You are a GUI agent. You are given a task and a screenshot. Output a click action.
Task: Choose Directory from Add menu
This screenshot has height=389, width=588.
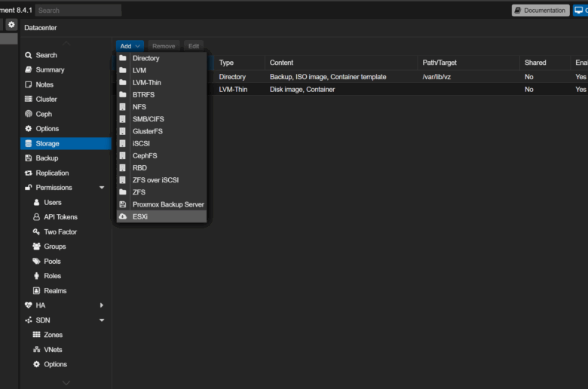point(161,58)
